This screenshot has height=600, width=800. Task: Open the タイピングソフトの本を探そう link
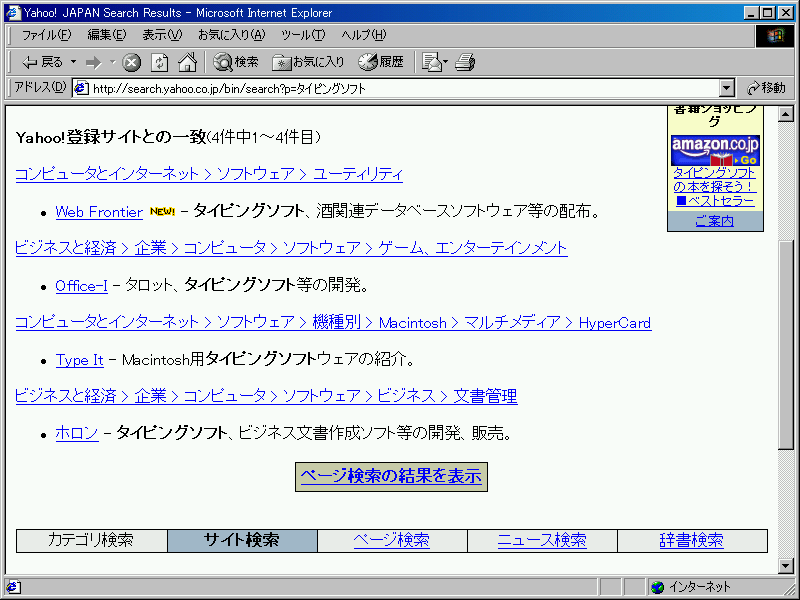(714, 180)
